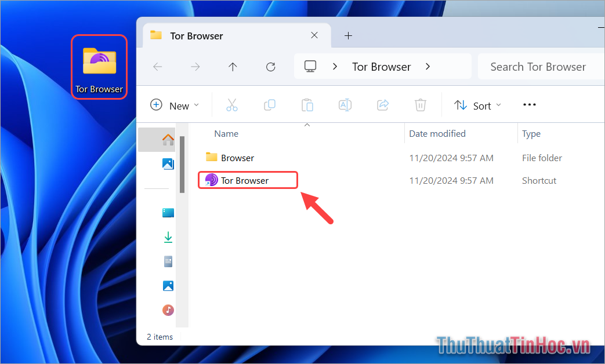Sort by the Type column header
Viewport: 605px width, 364px height.
(x=531, y=134)
